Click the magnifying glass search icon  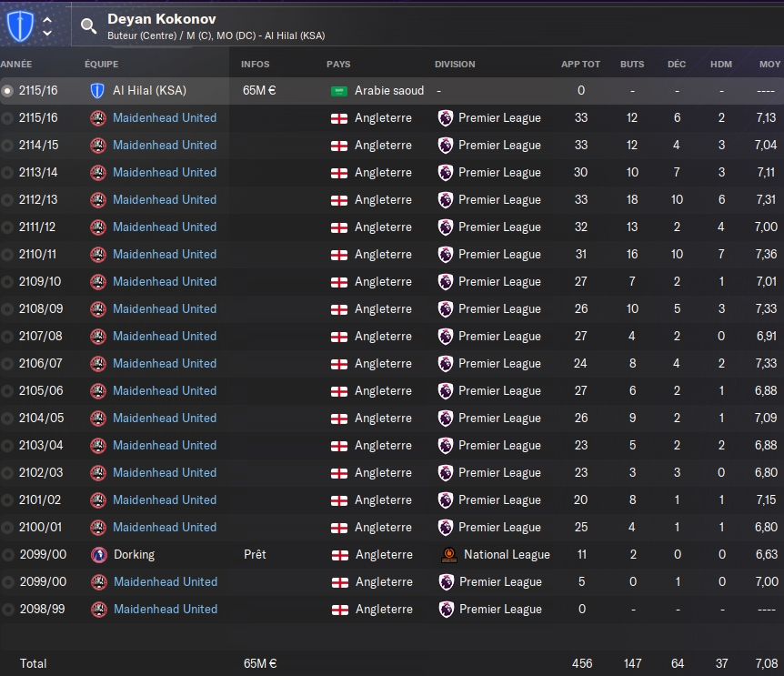point(88,26)
